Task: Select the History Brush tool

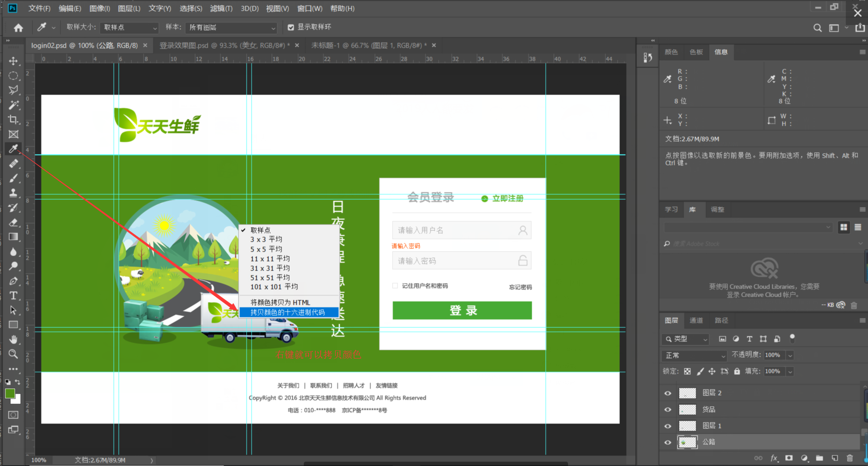Action: tap(14, 208)
